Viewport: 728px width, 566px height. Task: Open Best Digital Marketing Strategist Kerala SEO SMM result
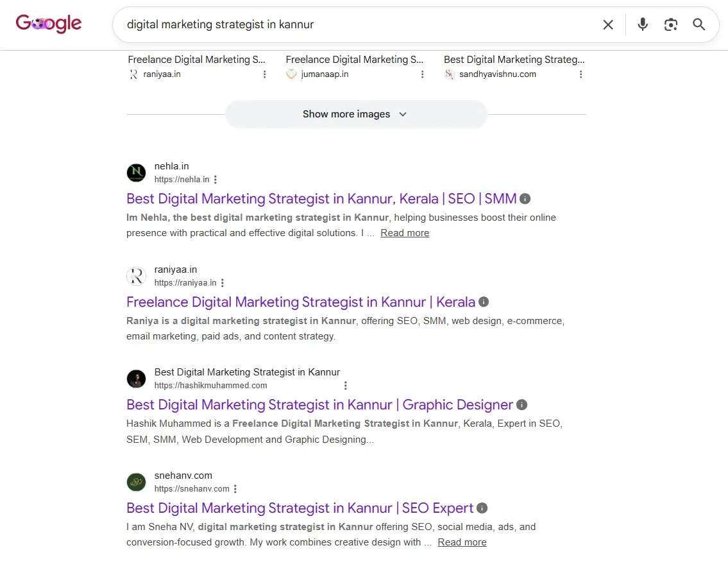coord(321,199)
